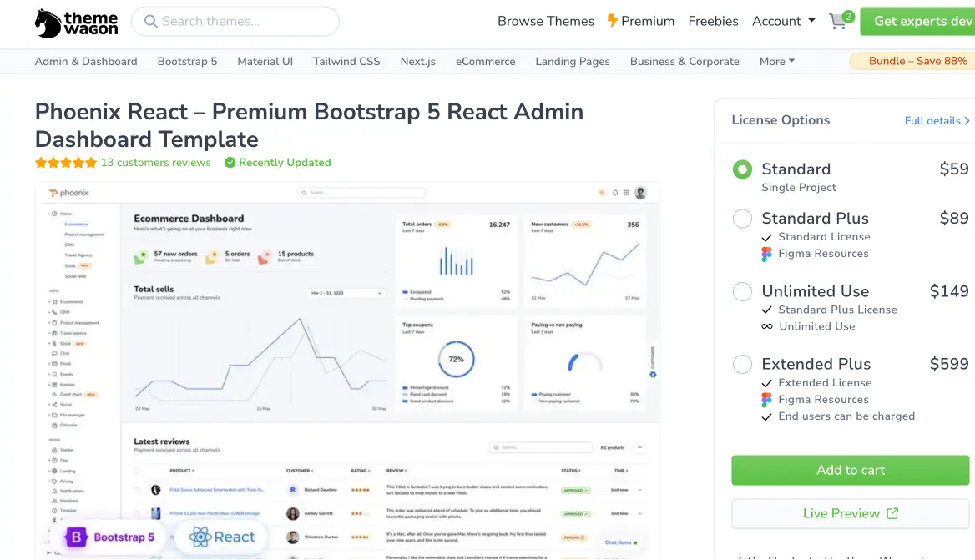The height and width of the screenshot is (560, 975).
Task: Click the bell icon in dashboard preview
Action: click(x=615, y=194)
